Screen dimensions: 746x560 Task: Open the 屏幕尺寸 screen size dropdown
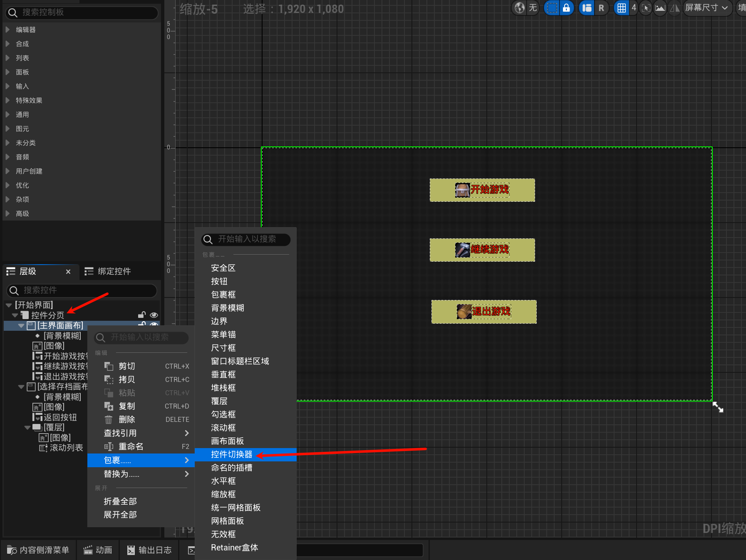coord(706,8)
